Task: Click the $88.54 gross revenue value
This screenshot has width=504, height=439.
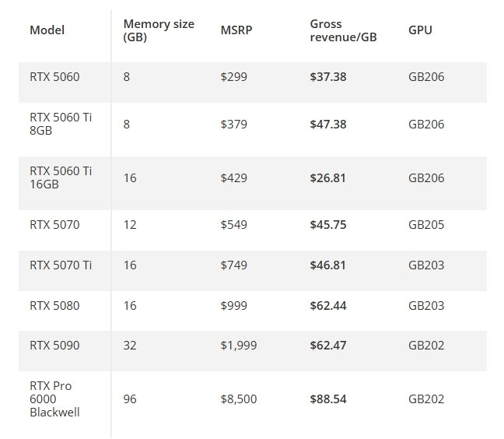Action: point(328,399)
